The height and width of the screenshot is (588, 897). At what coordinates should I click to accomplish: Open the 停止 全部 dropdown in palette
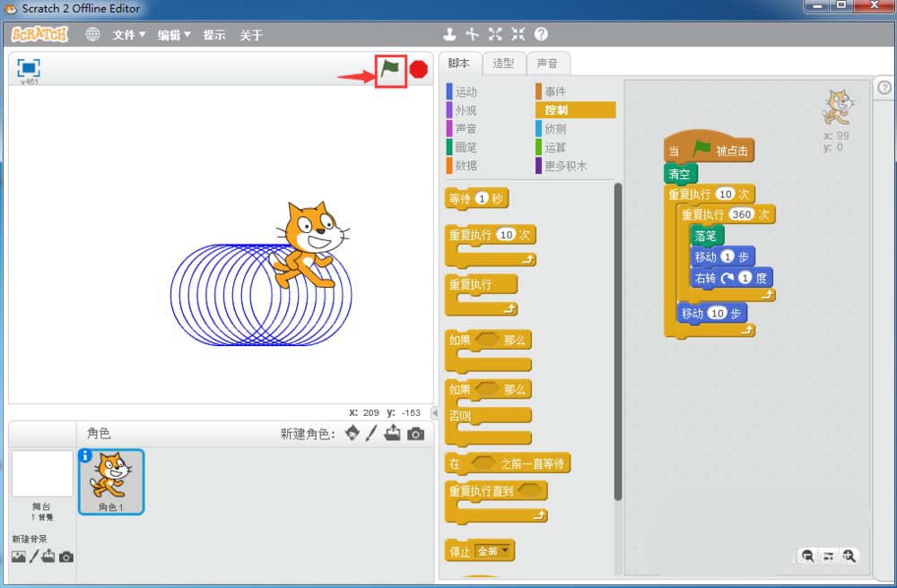[492, 551]
